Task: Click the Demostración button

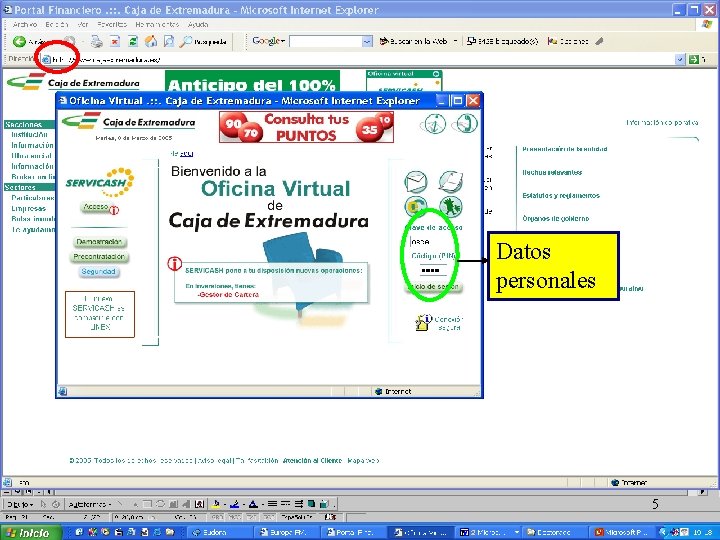Action: point(99,242)
